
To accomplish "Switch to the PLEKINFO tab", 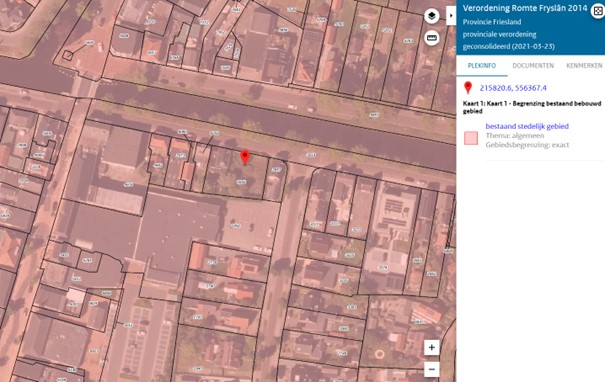I will [x=482, y=66].
